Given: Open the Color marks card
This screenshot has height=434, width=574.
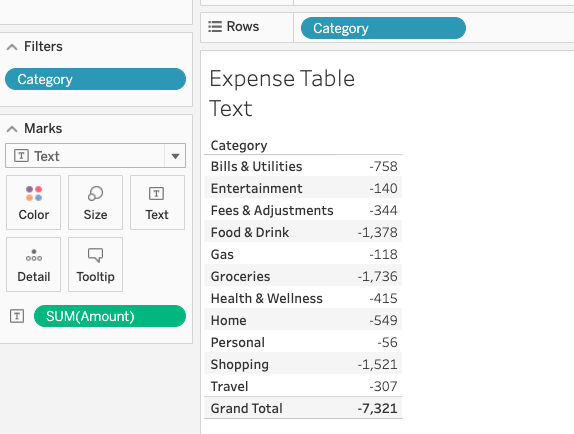Looking at the screenshot, I should click(x=33, y=202).
